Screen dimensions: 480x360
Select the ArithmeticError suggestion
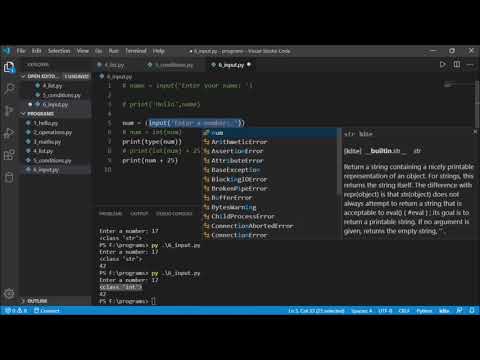pos(270,142)
